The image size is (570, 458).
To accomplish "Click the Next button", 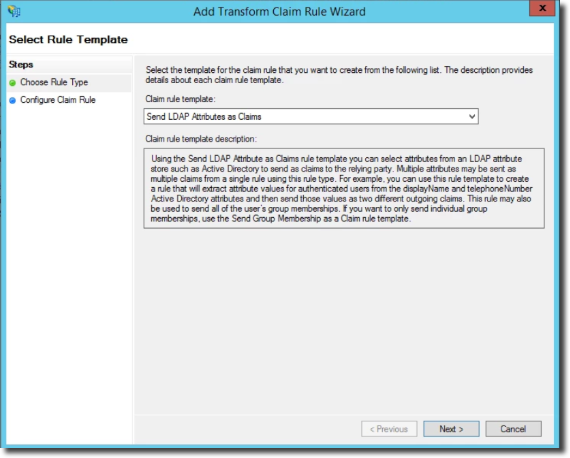I will (x=451, y=429).
